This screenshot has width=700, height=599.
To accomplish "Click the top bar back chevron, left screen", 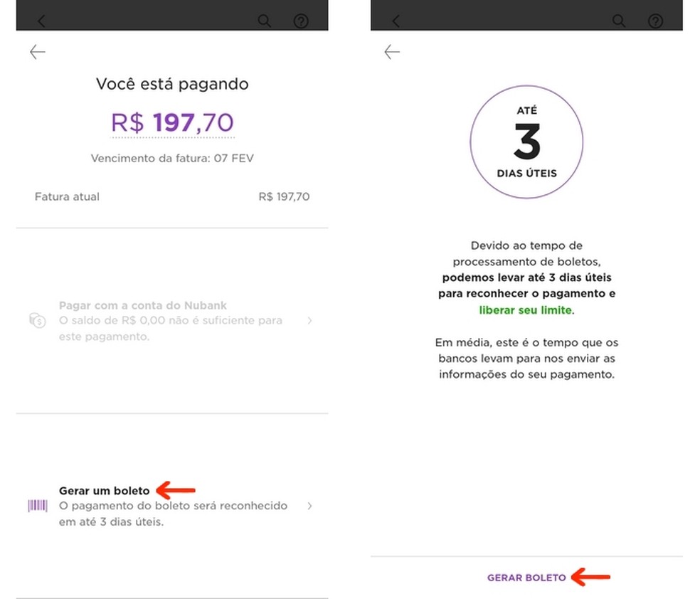I will tap(41, 21).
